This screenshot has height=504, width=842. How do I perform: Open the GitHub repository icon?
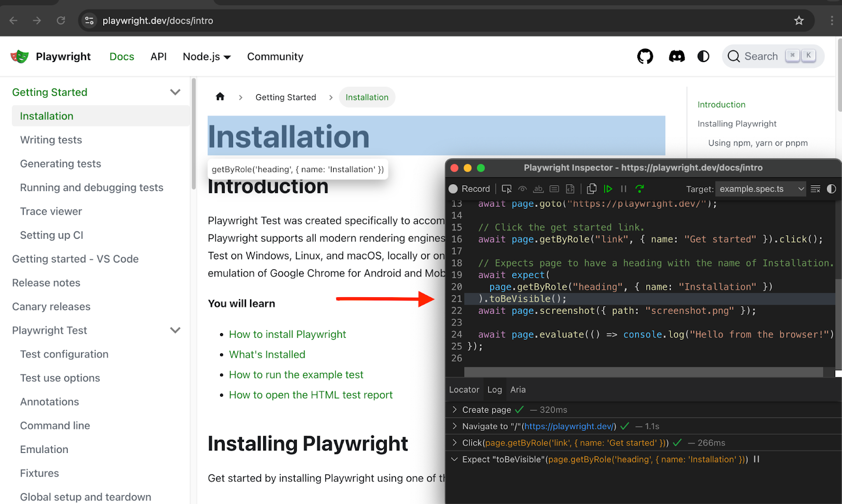pos(645,56)
